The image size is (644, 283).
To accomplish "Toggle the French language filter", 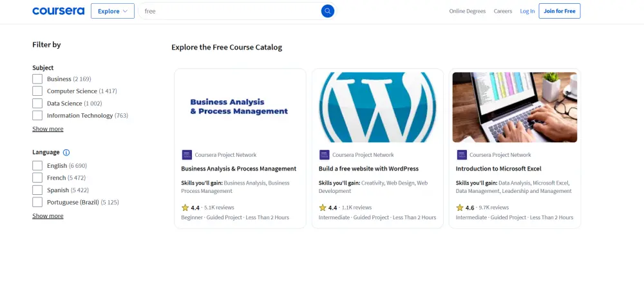I will pyautogui.click(x=37, y=178).
